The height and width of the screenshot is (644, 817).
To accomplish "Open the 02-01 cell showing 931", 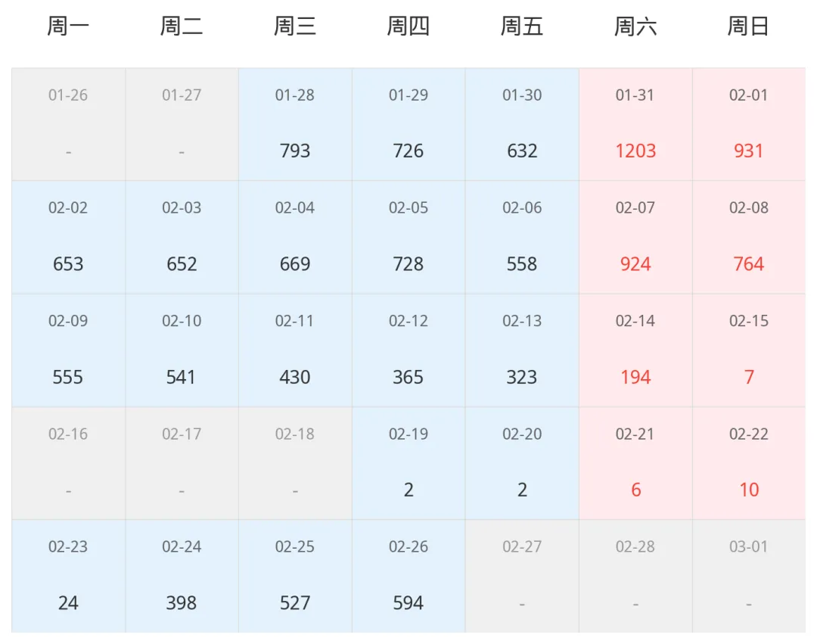I will [749, 124].
